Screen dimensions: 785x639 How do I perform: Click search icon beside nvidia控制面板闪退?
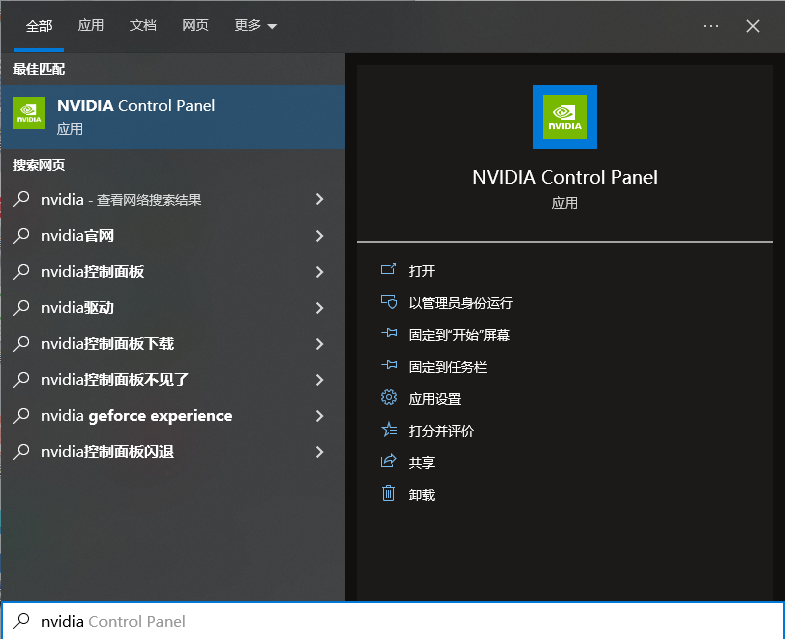click(x=22, y=452)
